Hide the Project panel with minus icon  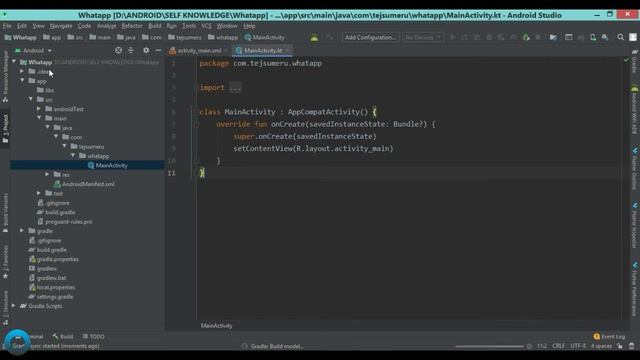[x=158, y=50]
